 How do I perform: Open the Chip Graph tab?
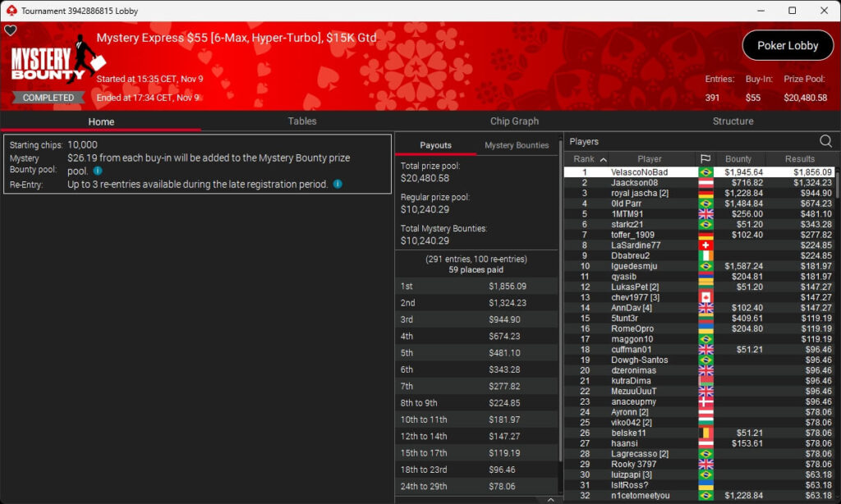[514, 121]
